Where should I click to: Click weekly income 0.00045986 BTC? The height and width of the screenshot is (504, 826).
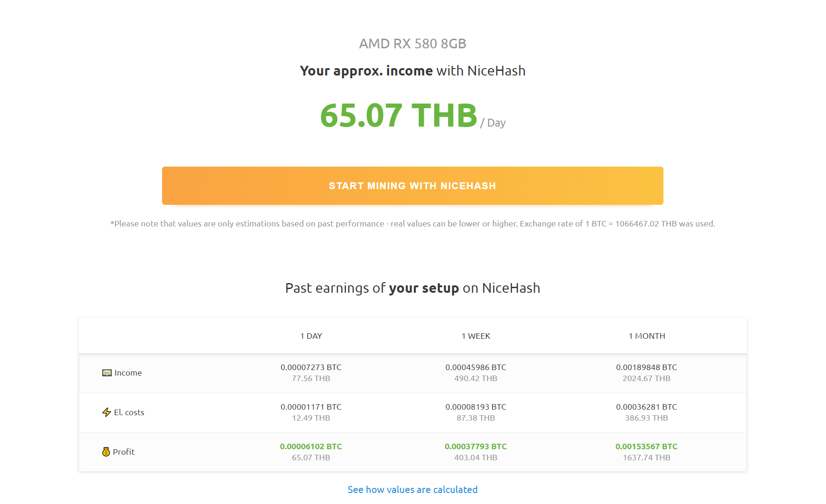coord(476,367)
